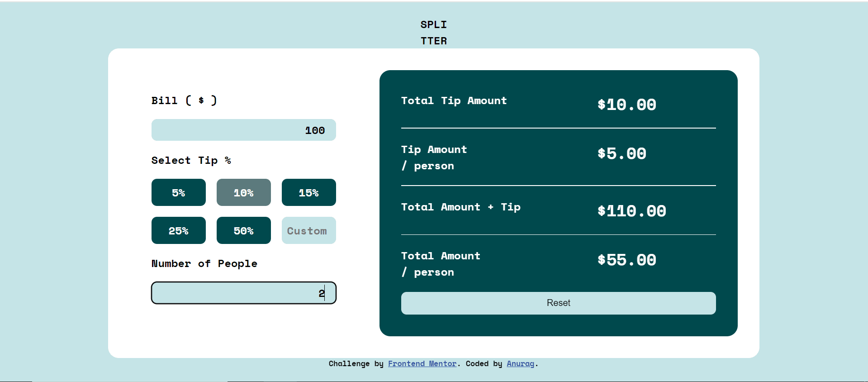868x382 pixels.
Task: Click the Reset button
Action: pyautogui.click(x=558, y=303)
